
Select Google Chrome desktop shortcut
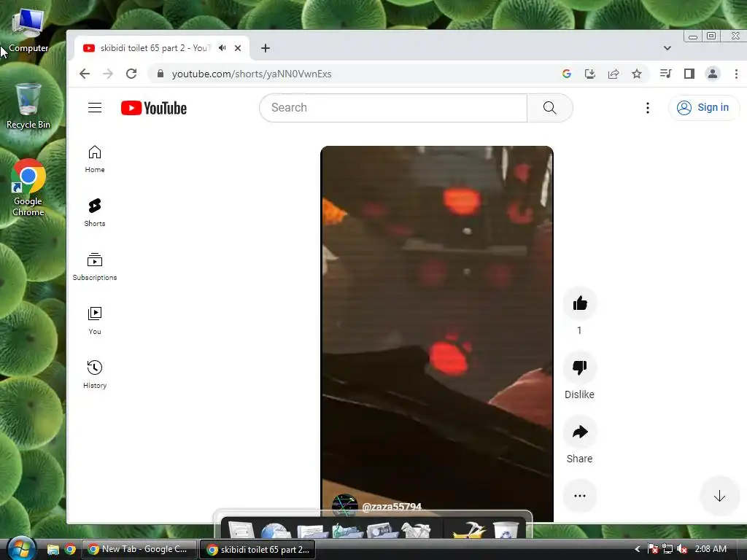[28, 187]
